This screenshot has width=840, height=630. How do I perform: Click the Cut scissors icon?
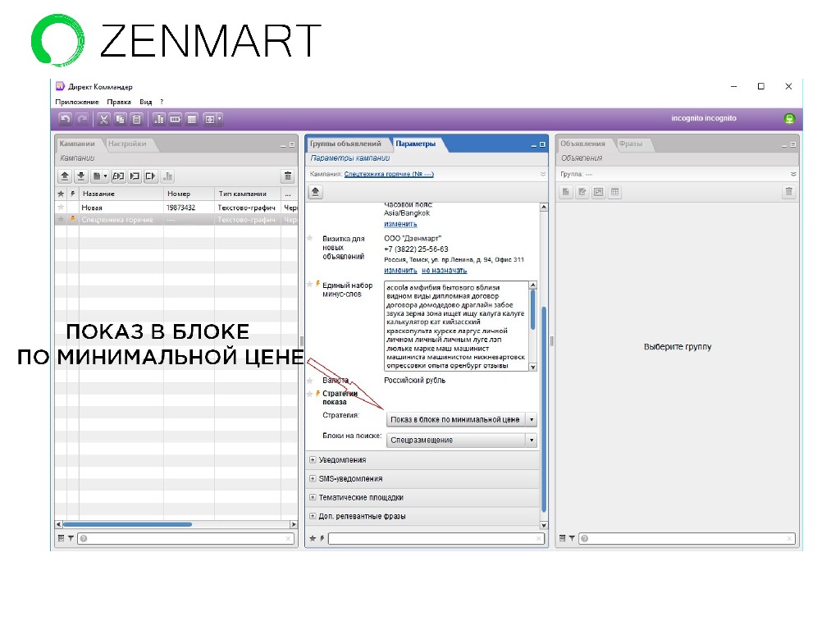click(104, 119)
